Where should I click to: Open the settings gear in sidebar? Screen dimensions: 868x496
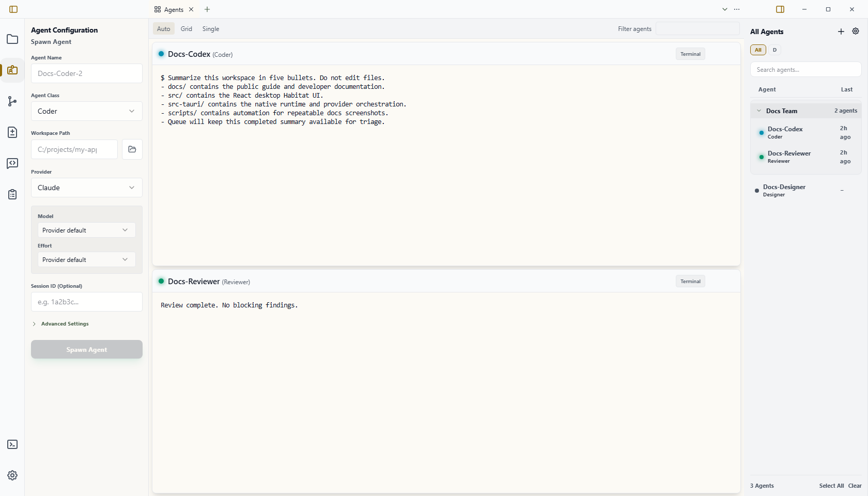[x=12, y=475]
